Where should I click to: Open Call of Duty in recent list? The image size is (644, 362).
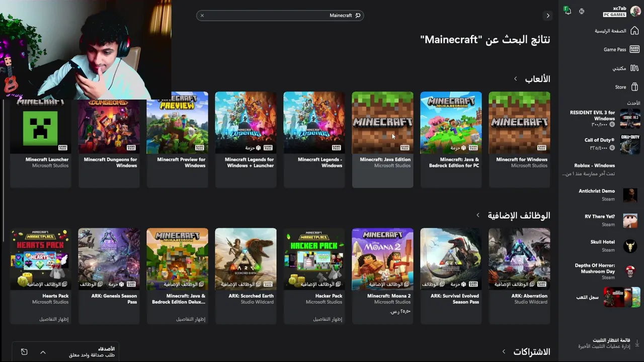click(x=601, y=144)
